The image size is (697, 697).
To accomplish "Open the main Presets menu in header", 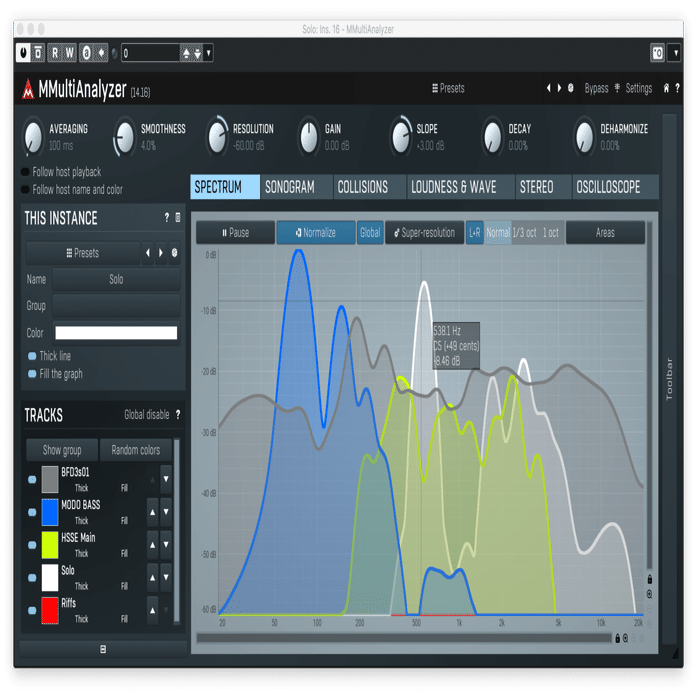I will click(448, 88).
